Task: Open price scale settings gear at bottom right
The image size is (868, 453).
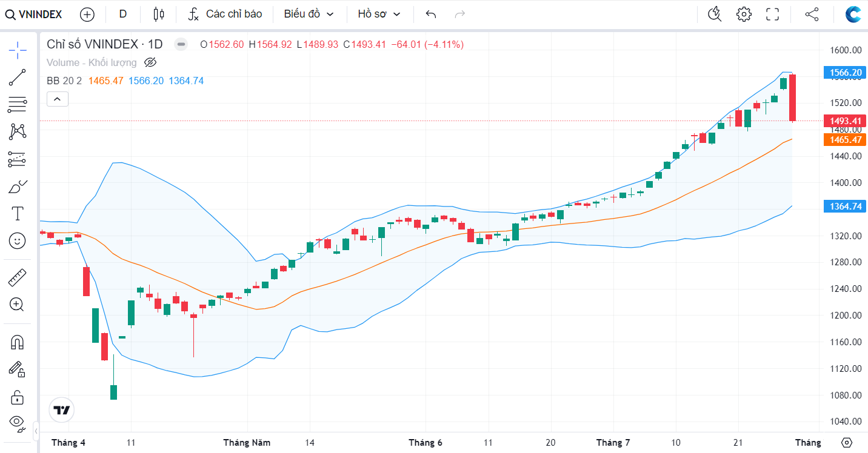Action: [x=847, y=443]
